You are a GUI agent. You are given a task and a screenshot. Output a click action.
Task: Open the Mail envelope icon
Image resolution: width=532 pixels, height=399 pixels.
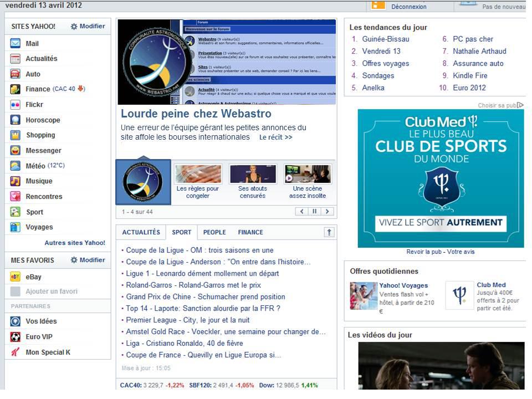tap(16, 43)
